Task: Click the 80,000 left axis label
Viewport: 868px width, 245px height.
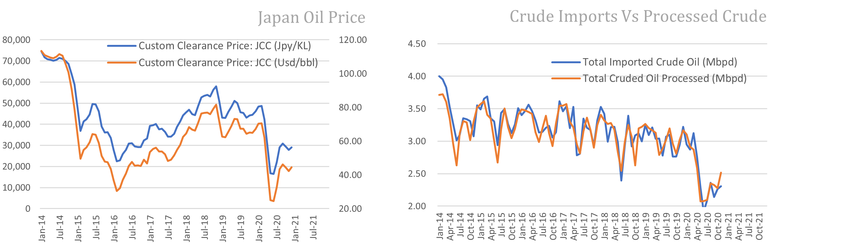Action: coord(16,40)
